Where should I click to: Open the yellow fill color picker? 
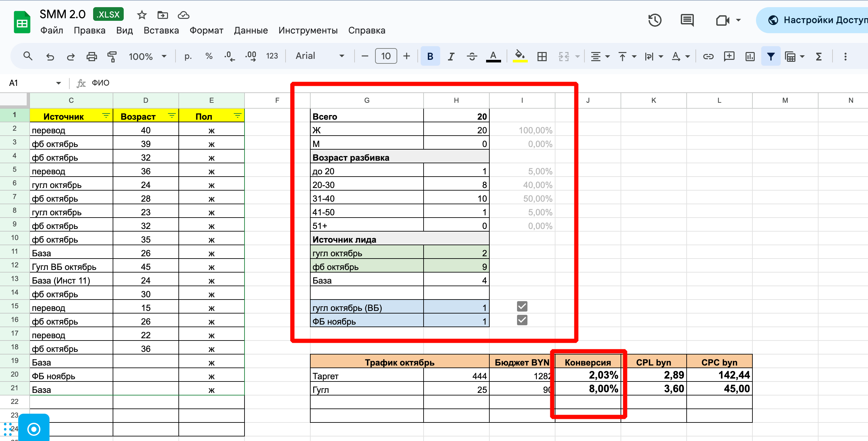coord(520,56)
